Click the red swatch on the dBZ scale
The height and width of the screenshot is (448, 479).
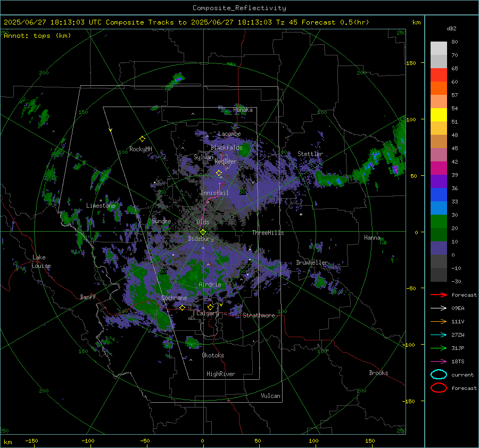[439, 75]
